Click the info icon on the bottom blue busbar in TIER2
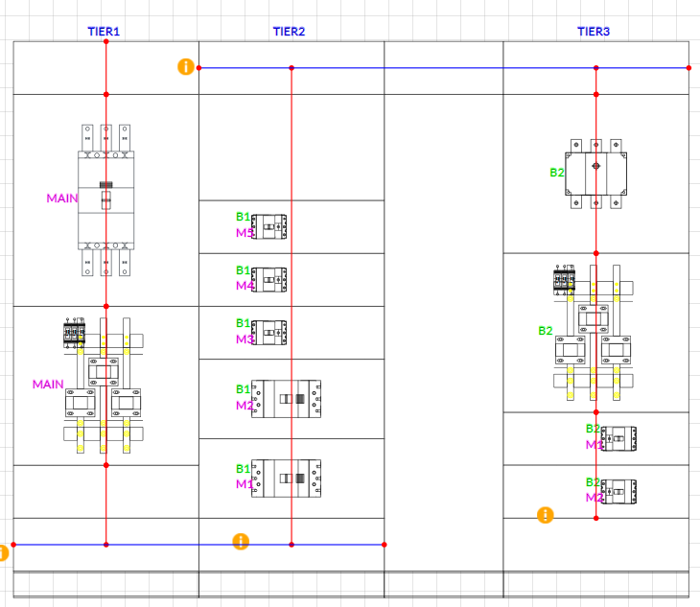The width and height of the screenshot is (700, 607). (x=241, y=542)
